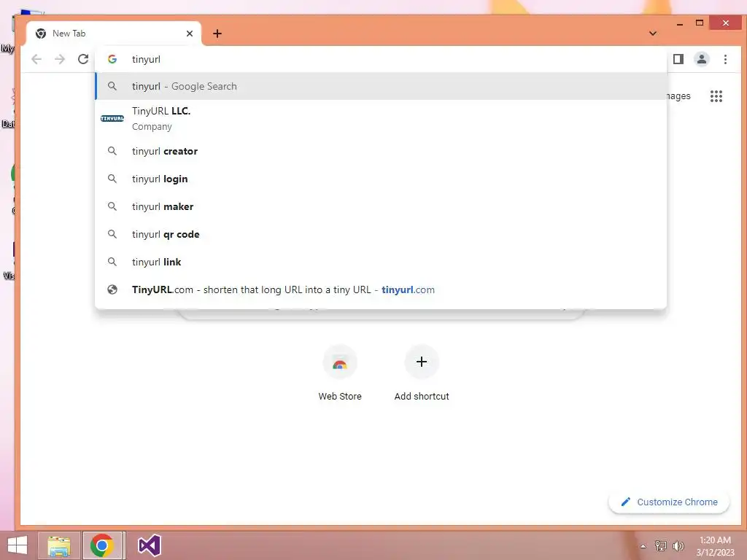Expand the tab search chevron
The width and height of the screenshot is (747, 560).
click(653, 34)
